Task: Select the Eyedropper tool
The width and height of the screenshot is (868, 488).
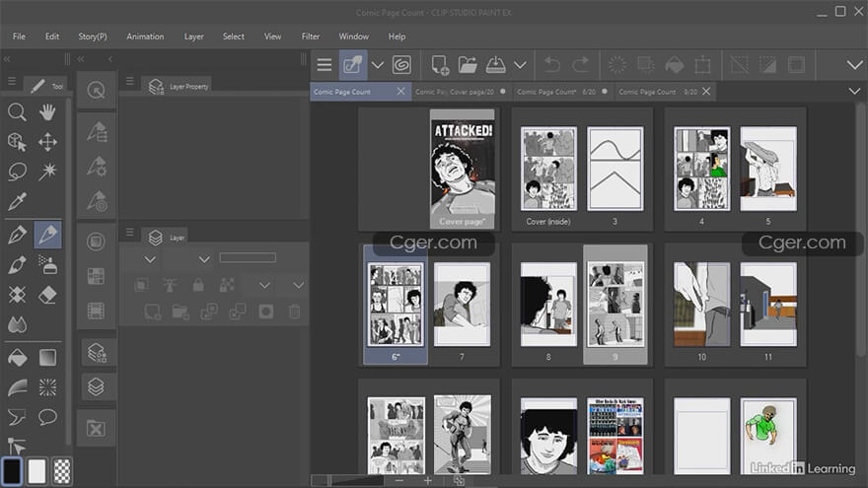Action: (x=17, y=202)
